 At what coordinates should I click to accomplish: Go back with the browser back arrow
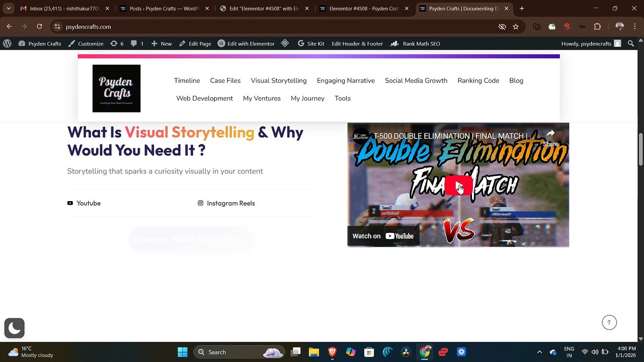[x=9, y=27]
